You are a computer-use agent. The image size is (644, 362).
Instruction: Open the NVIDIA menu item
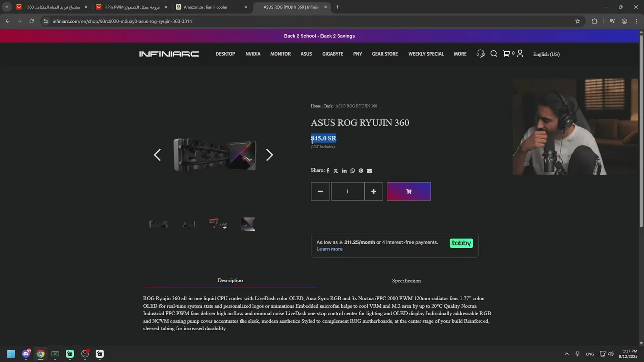click(x=253, y=54)
